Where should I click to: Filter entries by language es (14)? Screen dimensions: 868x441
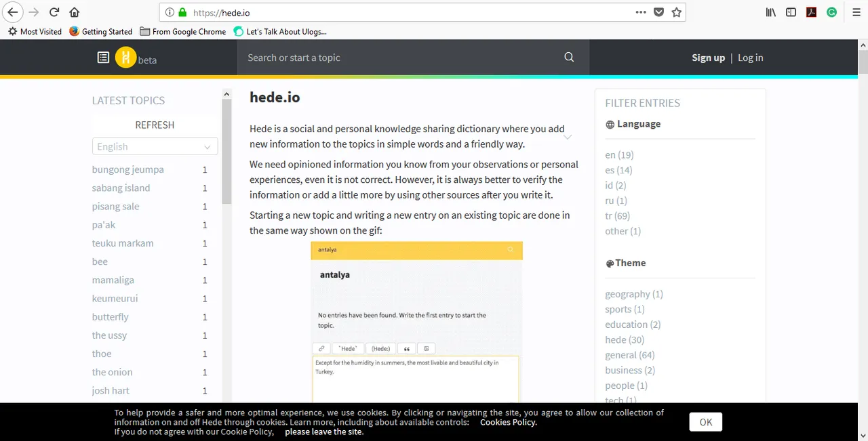618,170
